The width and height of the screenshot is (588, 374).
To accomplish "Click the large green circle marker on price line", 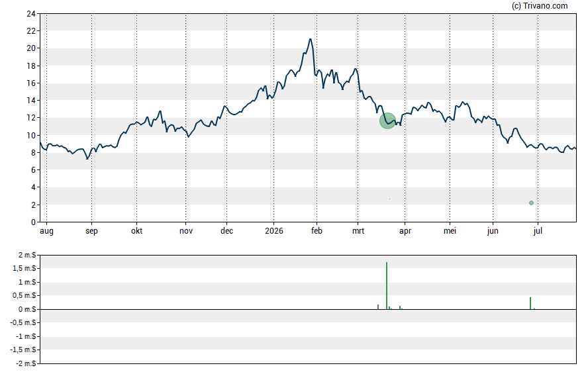I will (x=387, y=120).
